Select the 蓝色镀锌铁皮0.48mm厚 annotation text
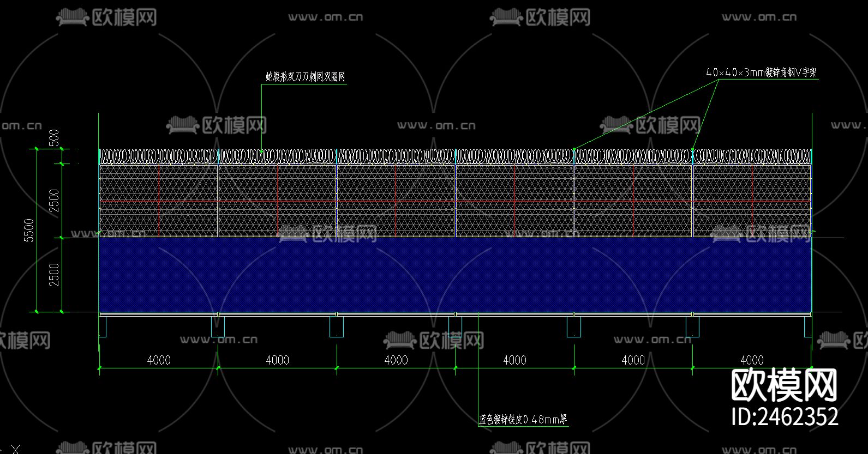 (523, 419)
